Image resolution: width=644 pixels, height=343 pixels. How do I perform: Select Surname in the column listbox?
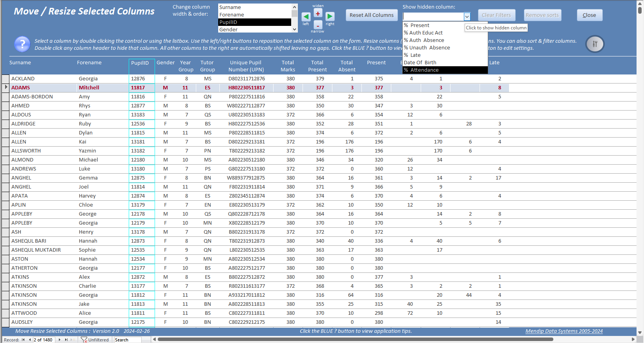pyautogui.click(x=255, y=7)
